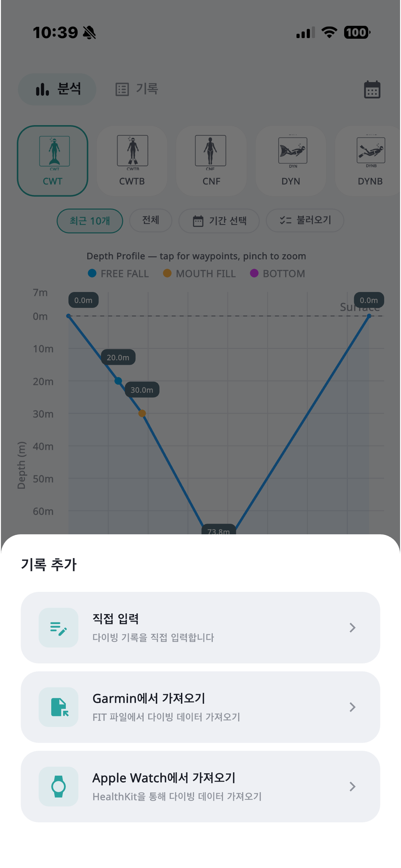Open the 직접 입력 row chevron
401x868 pixels.
[x=352, y=627]
